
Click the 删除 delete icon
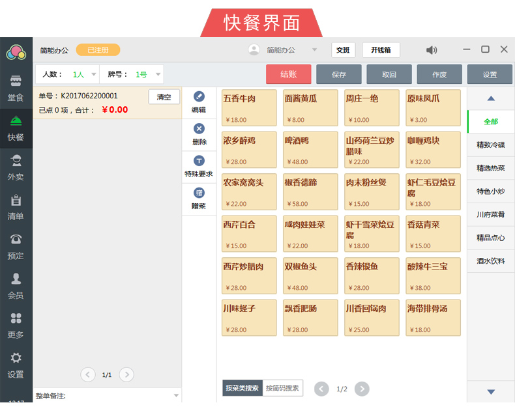[x=199, y=129]
